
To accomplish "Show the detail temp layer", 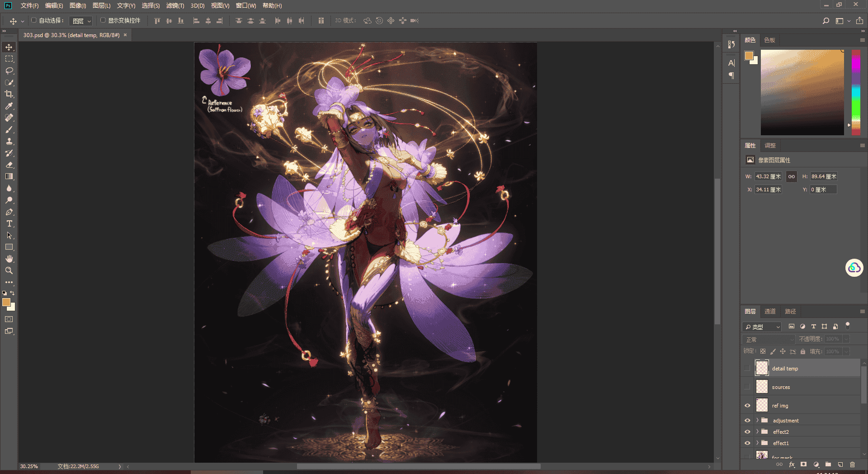I will [747, 369].
